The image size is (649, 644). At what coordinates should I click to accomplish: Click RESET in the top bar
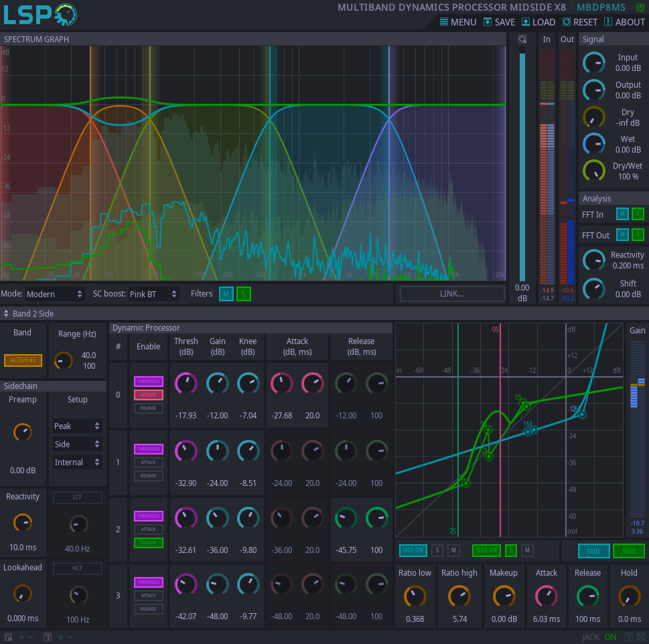point(580,22)
